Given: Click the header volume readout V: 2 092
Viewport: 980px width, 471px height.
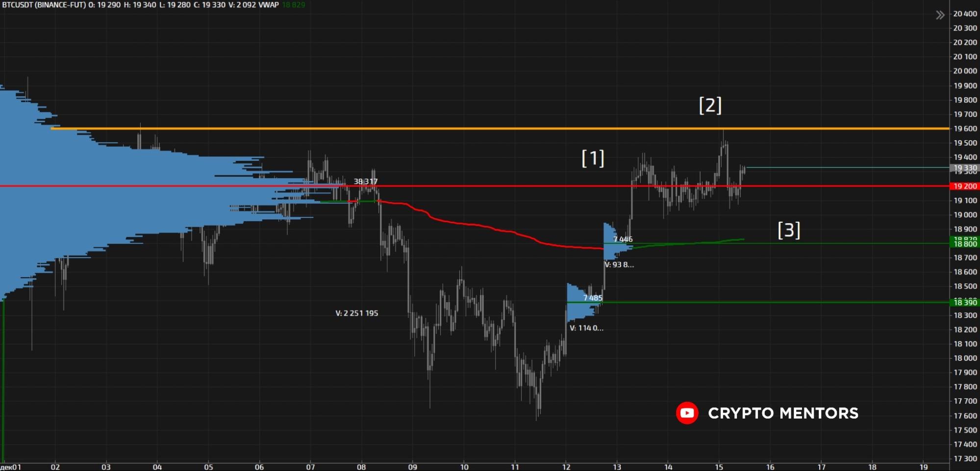Looking at the screenshot, I should coord(242,5).
